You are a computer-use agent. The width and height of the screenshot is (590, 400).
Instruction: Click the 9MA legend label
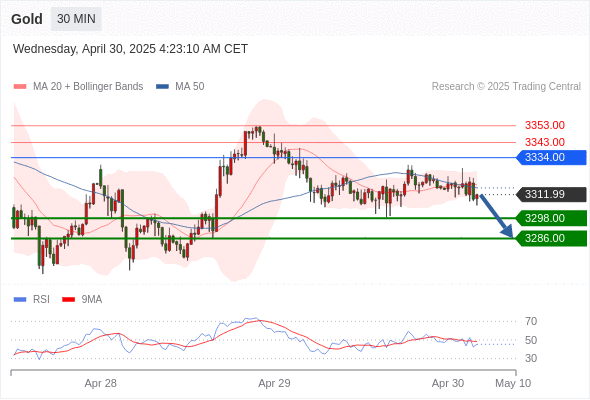[x=92, y=300]
